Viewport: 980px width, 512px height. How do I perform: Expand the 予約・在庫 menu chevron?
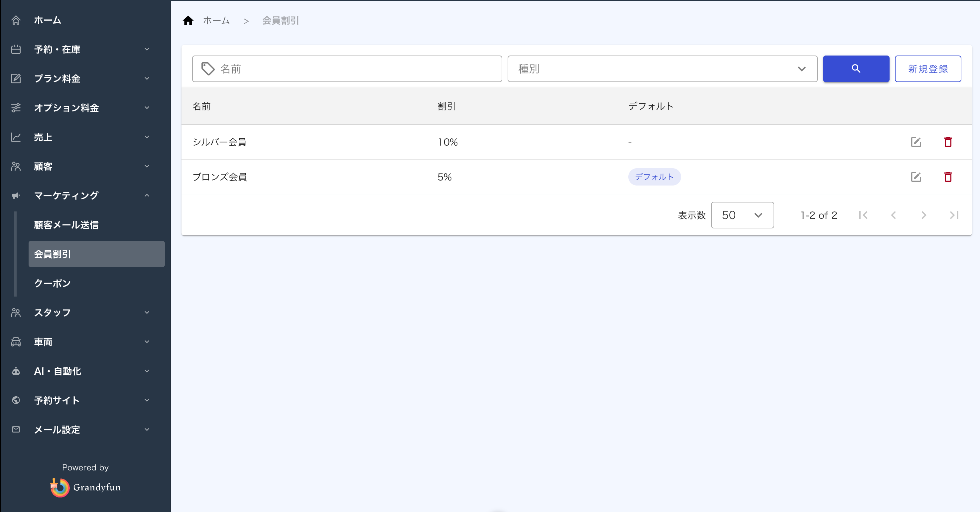tap(147, 50)
